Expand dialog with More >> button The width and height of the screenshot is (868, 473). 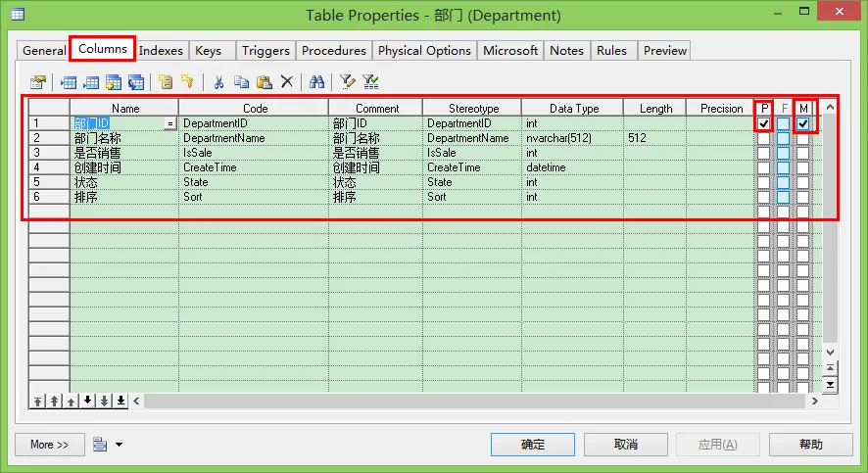(x=49, y=445)
